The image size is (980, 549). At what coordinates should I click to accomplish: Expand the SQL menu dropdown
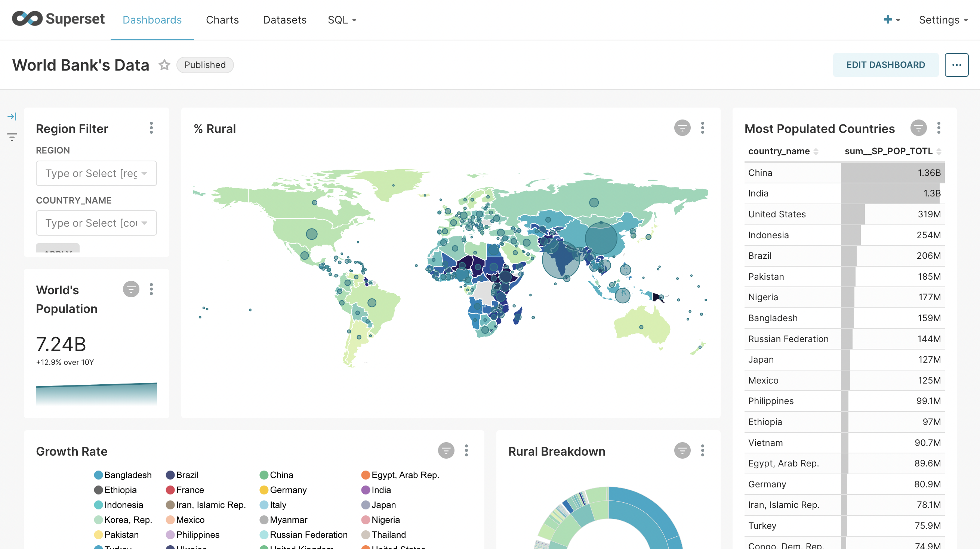[342, 20]
